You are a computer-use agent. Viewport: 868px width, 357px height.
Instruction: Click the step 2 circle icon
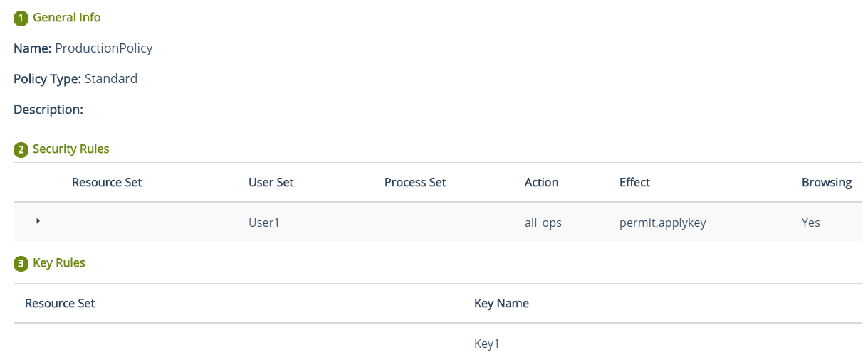(21, 150)
